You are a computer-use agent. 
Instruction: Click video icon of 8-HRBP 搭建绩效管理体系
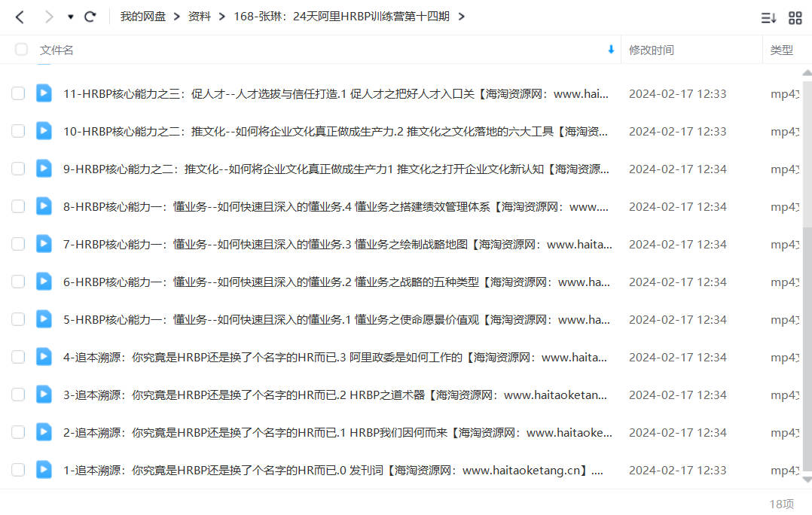point(44,206)
